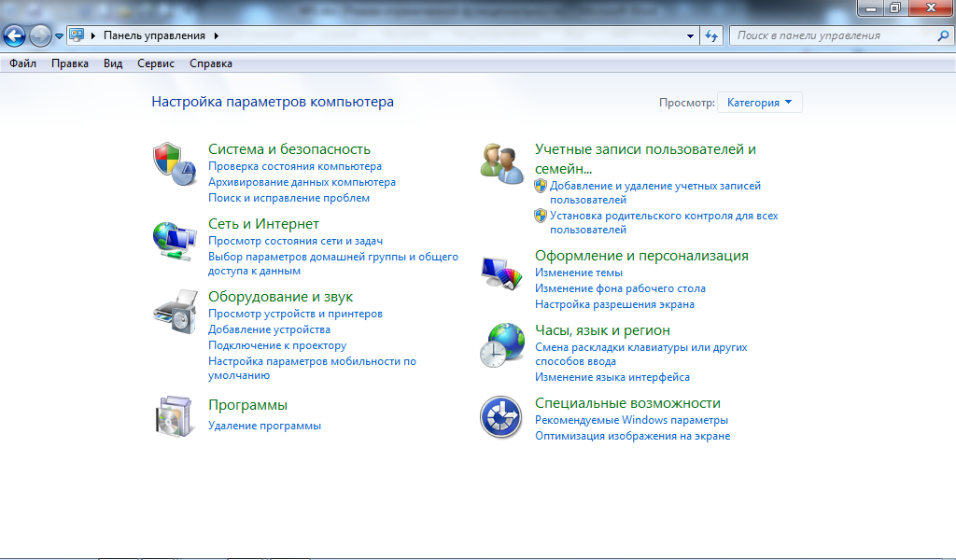This screenshot has width=956, height=560.
Task: Click the Refresh button beside address bar
Action: click(x=711, y=36)
